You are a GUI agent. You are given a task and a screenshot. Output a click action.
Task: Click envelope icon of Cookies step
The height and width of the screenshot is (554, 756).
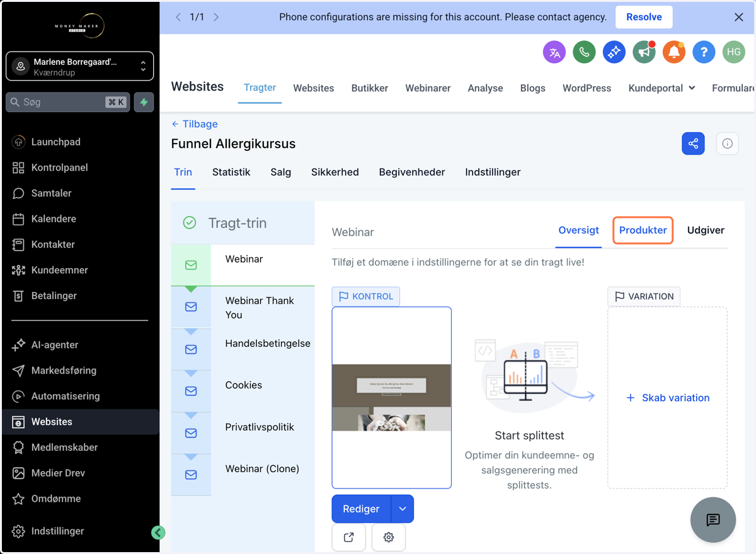tap(191, 391)
